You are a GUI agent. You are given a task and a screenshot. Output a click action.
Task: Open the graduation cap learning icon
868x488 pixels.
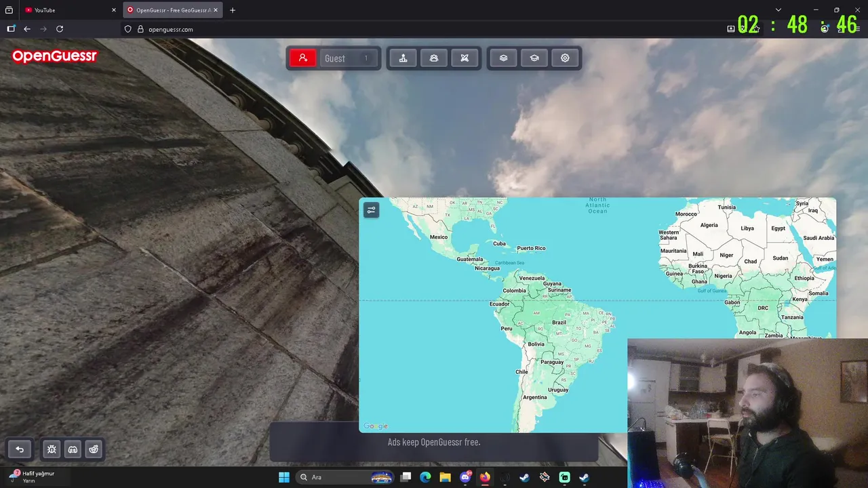coord(534,58)
